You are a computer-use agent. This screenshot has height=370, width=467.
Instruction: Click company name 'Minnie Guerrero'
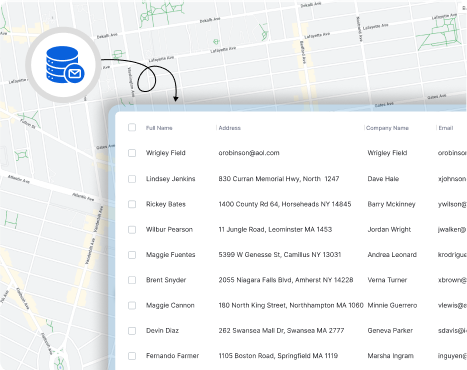(392, 305)
